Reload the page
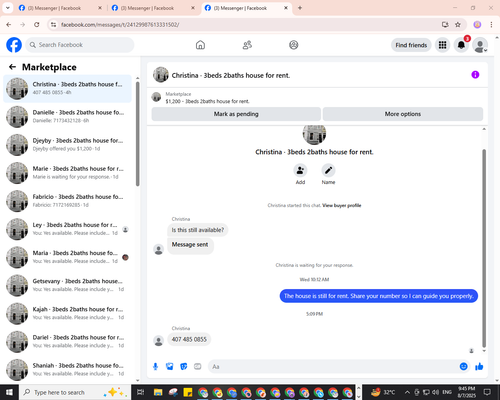Screen dimensions: 500x400 [x=37, y=24]
